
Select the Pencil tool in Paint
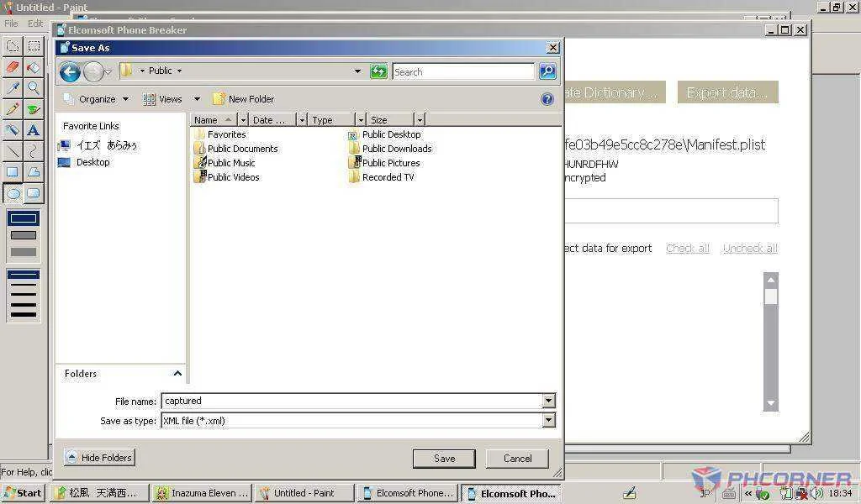13,108
